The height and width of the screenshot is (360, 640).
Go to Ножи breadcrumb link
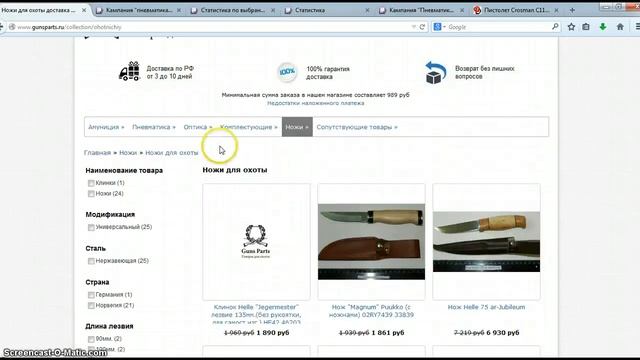tap(128, 153)
